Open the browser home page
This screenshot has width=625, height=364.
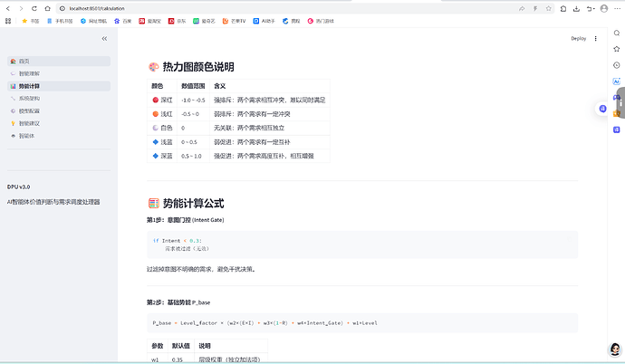point(47,8)
